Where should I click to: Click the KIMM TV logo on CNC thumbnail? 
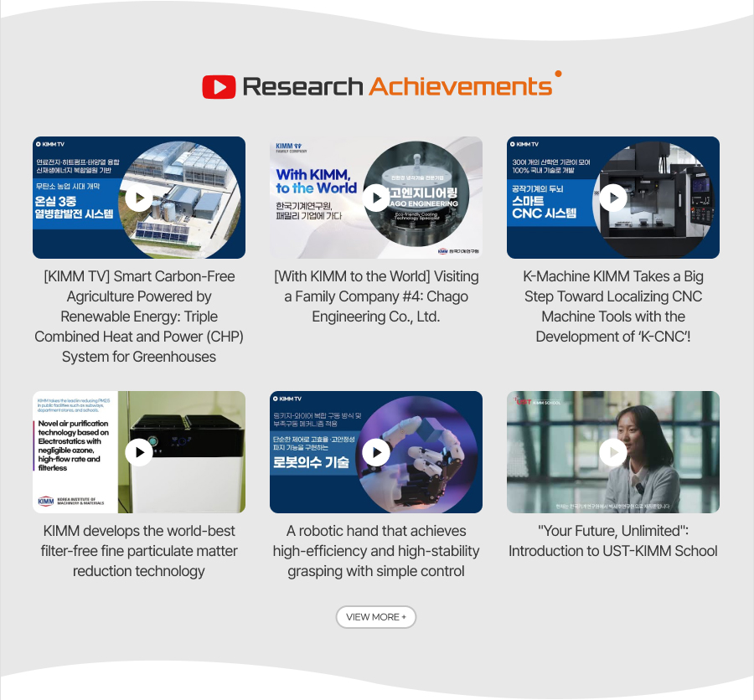pos(524,144)
